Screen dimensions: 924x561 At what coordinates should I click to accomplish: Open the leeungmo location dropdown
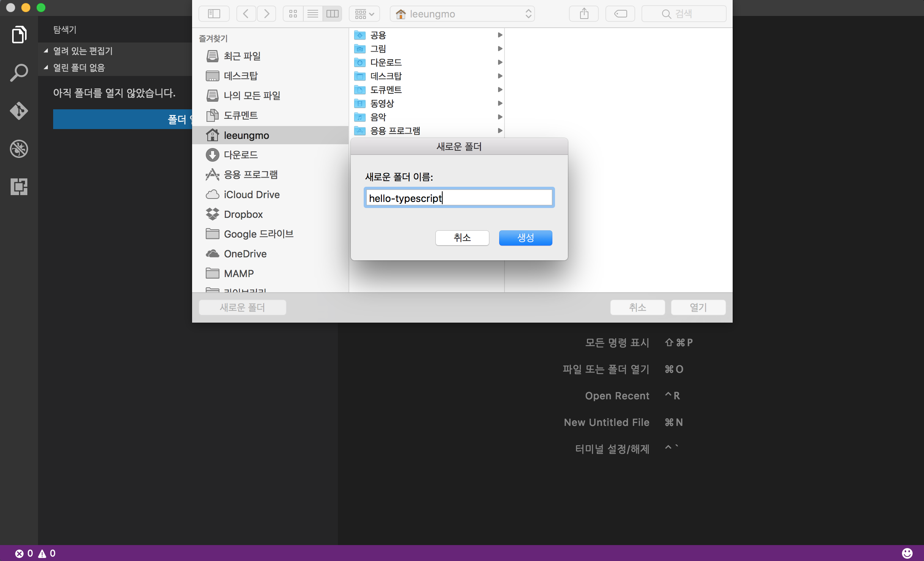coord(462,13)
